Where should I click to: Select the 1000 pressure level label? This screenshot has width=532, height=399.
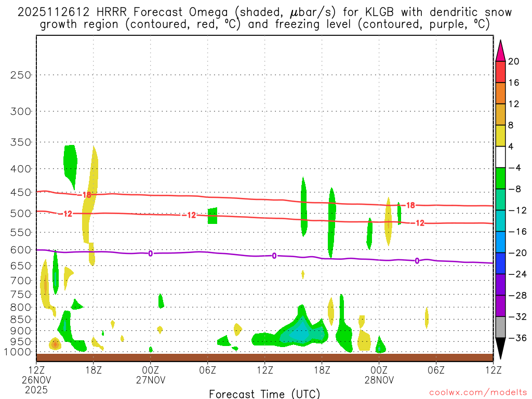point(18,352)
